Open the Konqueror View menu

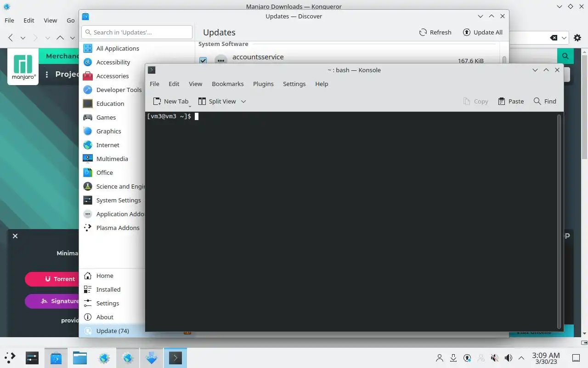[50, 20]
